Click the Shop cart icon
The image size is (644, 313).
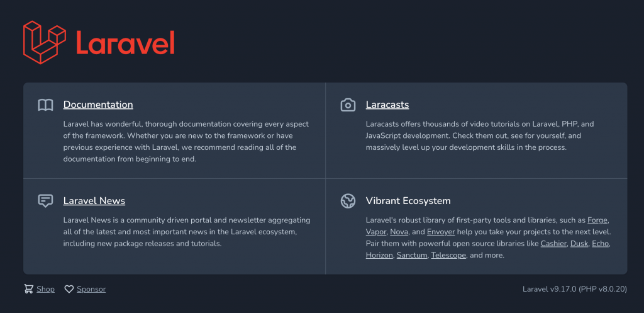click(x=29, y=289)
